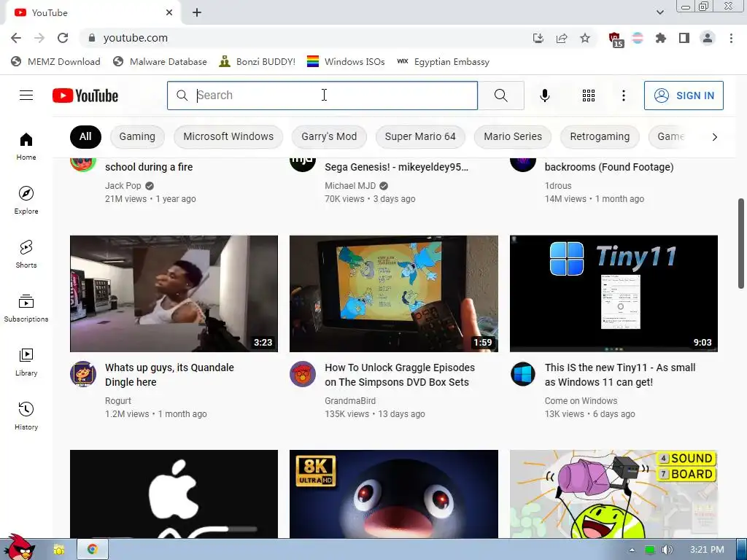Open Subscriptions in the sidebar
This screenshot has height=560, width=747.
tap(26, 308)
